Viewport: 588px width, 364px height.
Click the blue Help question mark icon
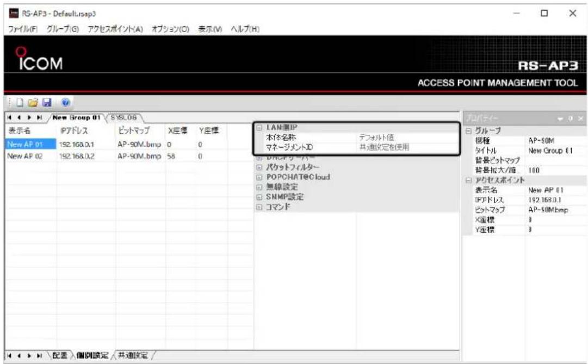65,102
